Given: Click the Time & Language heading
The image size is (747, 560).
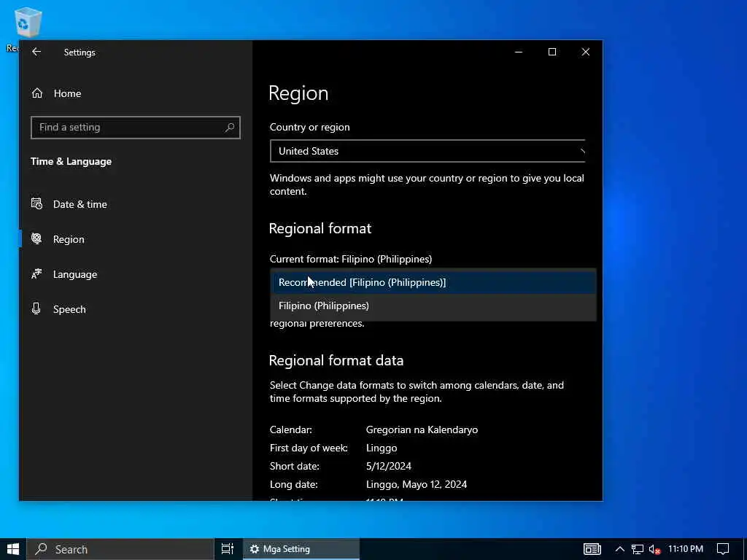Looking at the screenshot, I should pyautogui.click(x=71, y=161).
